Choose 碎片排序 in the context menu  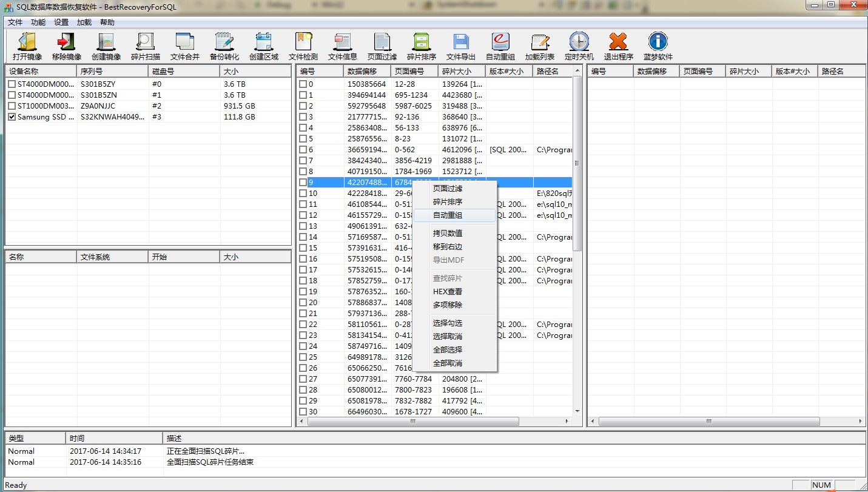(x=455, y=202)
